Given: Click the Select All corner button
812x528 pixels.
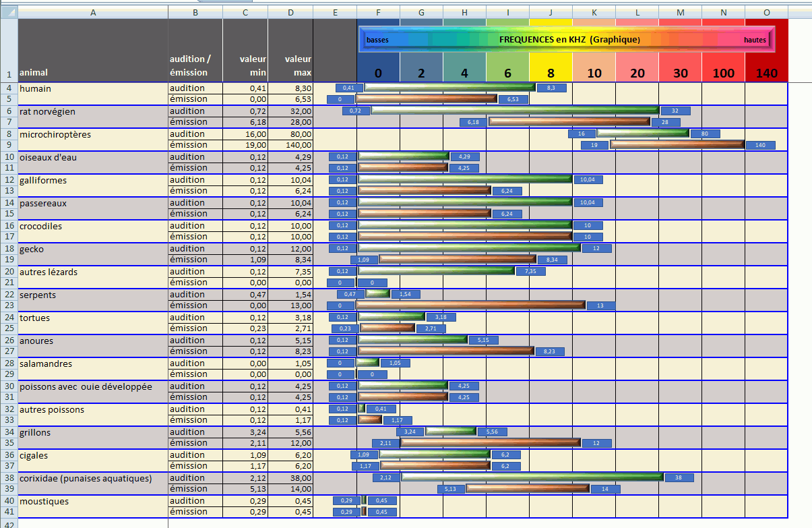Looking at the screenshot, I should 8,12.
